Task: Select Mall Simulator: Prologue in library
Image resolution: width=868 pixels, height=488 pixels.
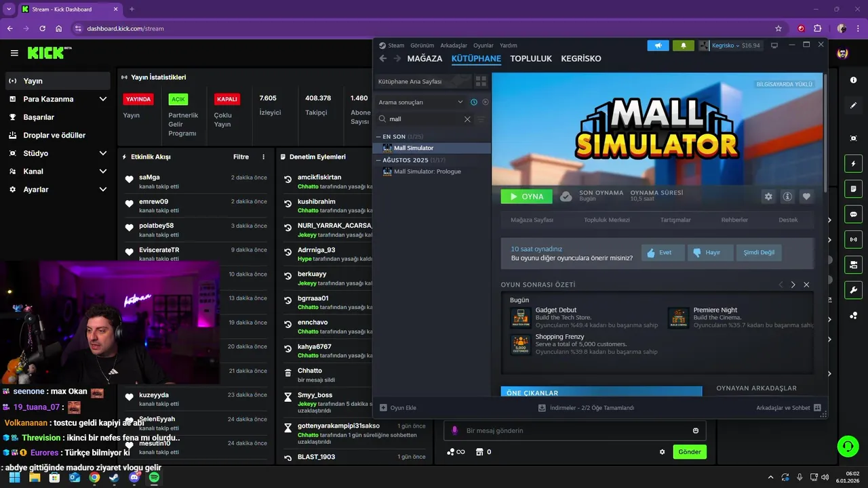Action: [427, 171]
